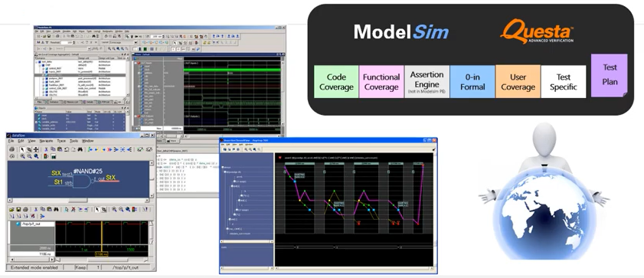Click the Test Plan purple note
Screen dimensions: 644x278
click(x=609, y=76)
